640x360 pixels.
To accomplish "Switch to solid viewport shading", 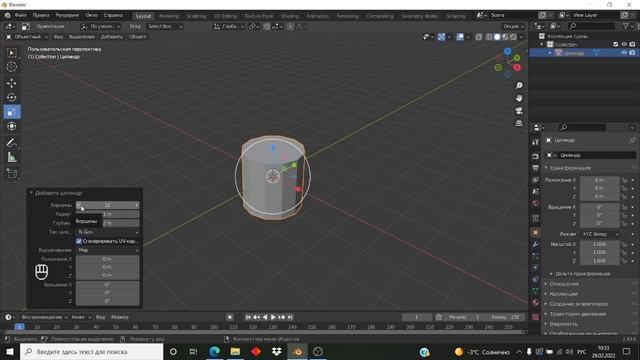I will click(x=497, y=37).
